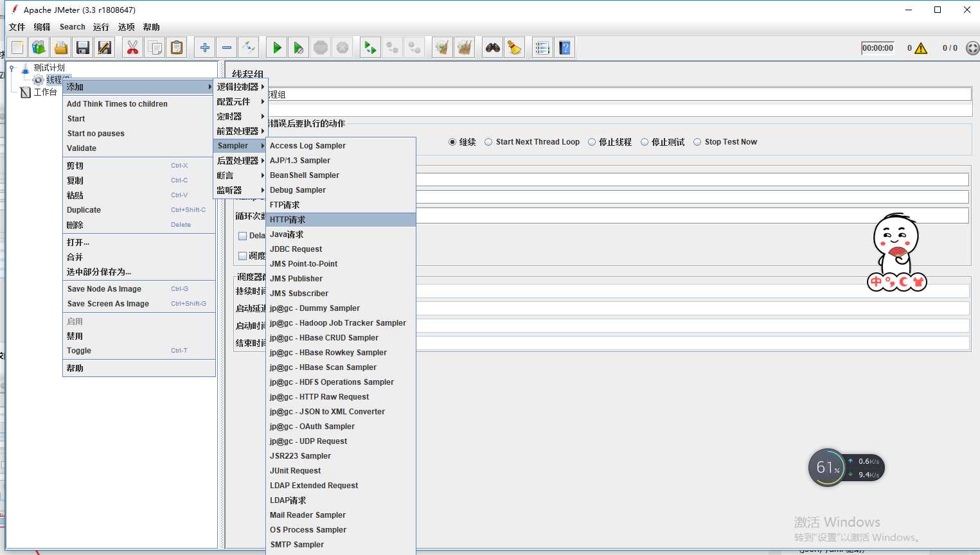
Task: Open Search with the binoculars icon
Action: point(493,48)
